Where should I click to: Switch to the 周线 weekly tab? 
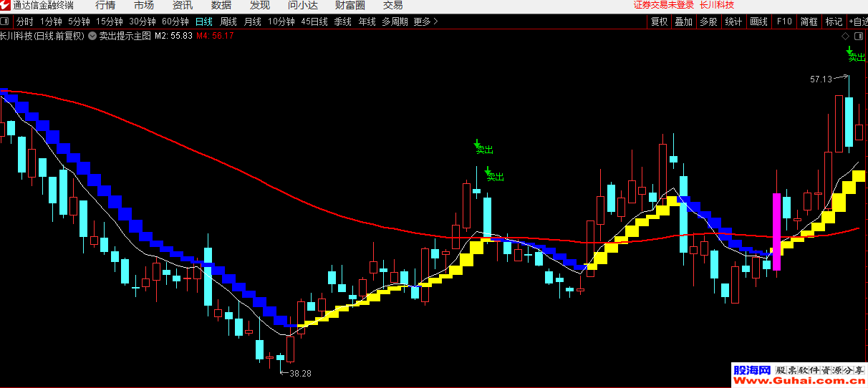[x=228, y=21]
